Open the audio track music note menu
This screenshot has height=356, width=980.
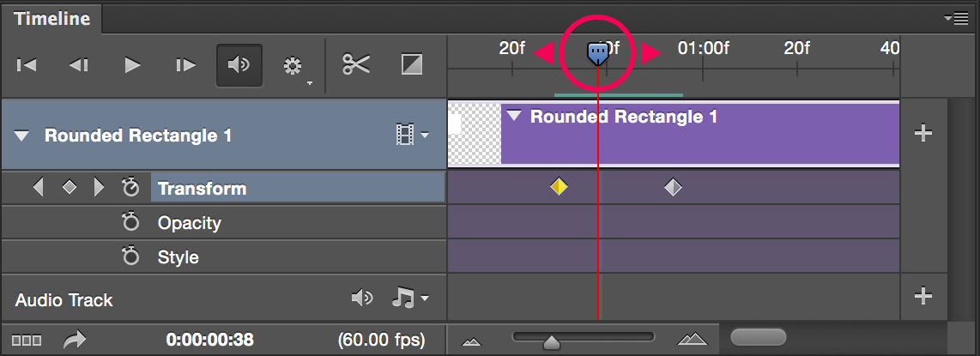[409, 299]
